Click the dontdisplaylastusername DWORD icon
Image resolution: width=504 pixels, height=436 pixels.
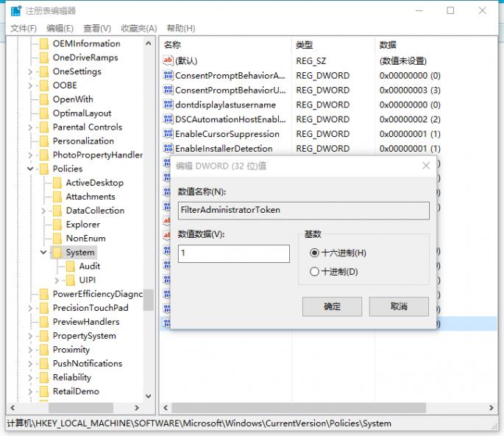[x=168, y=105]
